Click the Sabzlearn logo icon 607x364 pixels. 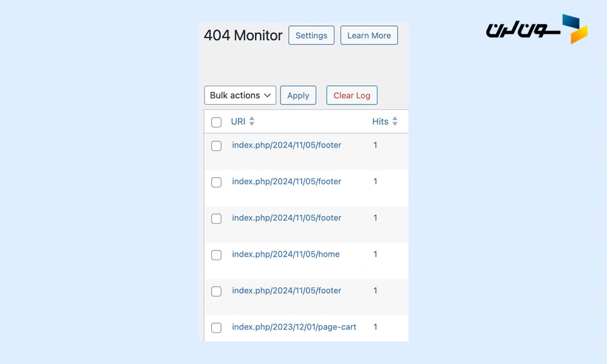[574, 29]
